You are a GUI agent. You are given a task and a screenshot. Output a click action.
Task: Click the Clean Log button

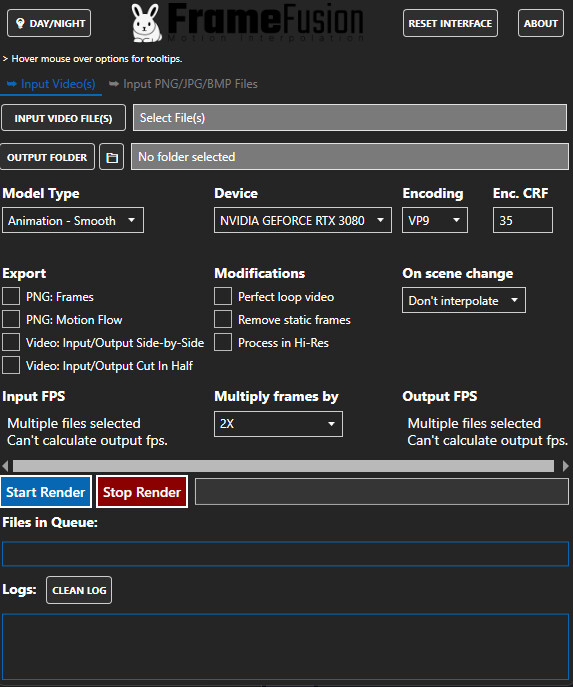pyautogui.click(x=79, y=590)
